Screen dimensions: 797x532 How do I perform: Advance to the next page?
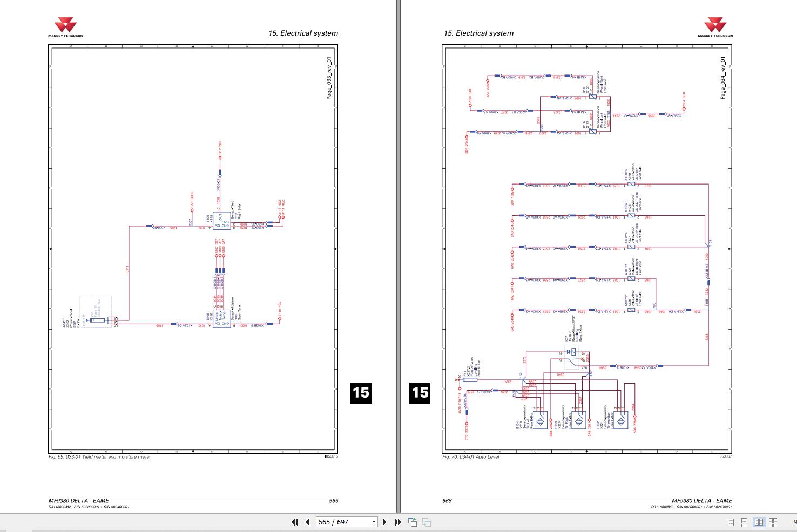[384, 522]
